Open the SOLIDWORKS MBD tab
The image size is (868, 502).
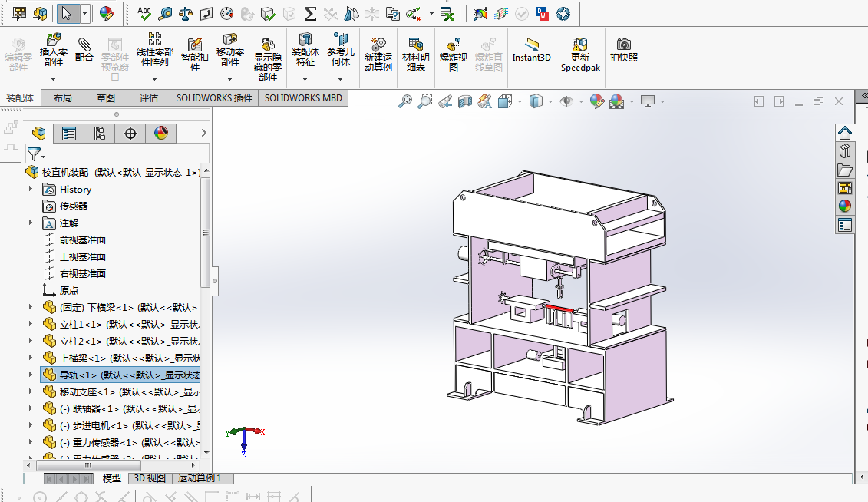click(x=303, y=98)
